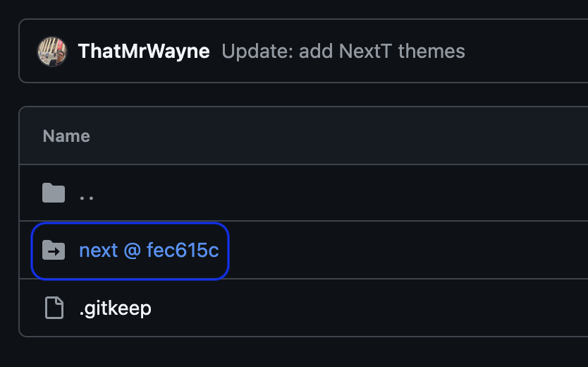The width and height of the screenshot is (588, 367).
Task: Click the Name column header
Action: 66,136
